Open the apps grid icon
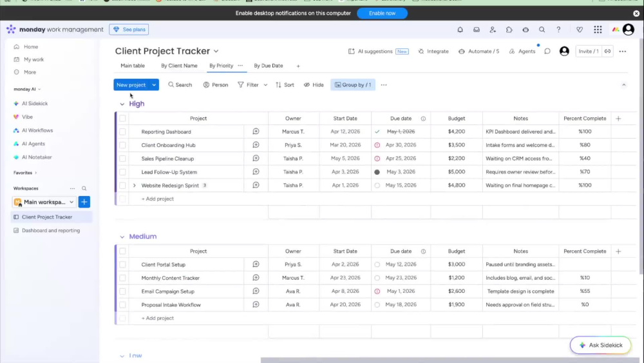Viewport: 644px width, 363px height. tap(598, 30)
